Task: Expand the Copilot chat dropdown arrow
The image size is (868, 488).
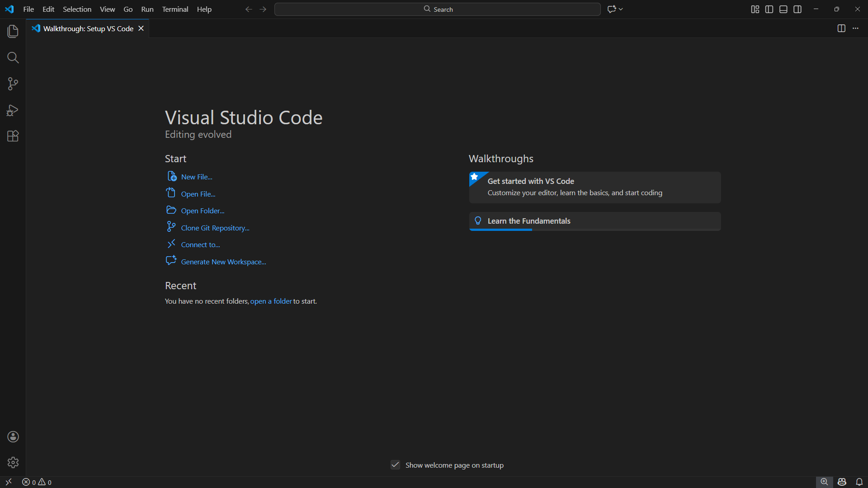Action: (x=621, y=9)
